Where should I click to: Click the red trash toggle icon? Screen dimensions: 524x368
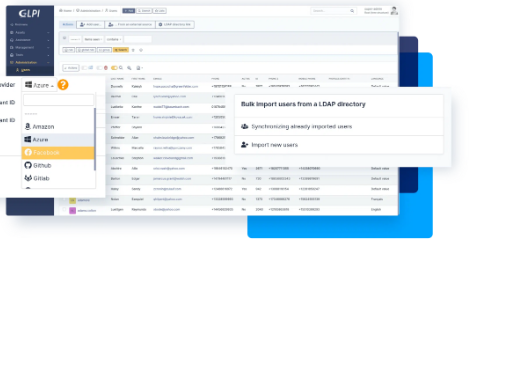(x=106, y=68)
